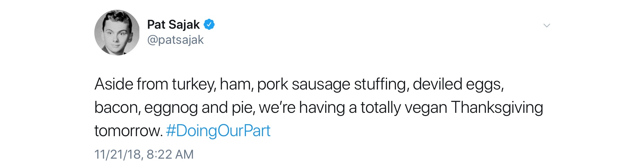Screen dimensions: 644x168
Task: Open the @patsajak handle link
Action: click(x=175, y=40)
